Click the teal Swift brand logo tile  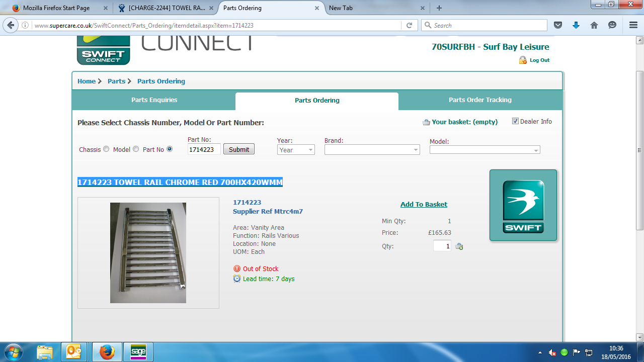point(523,206)
